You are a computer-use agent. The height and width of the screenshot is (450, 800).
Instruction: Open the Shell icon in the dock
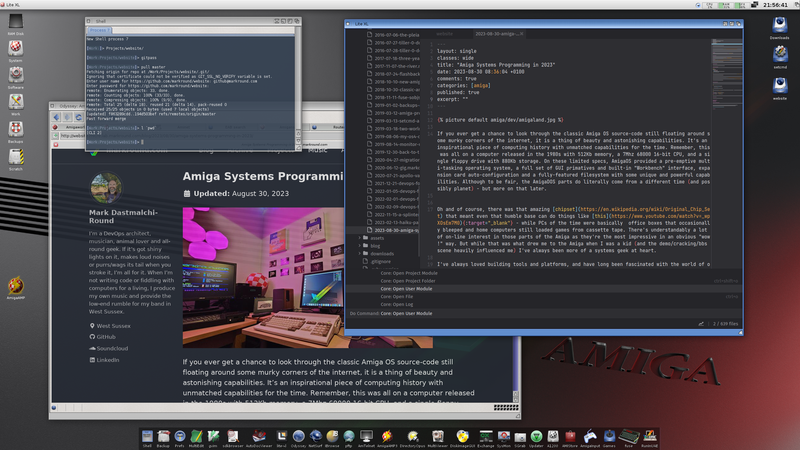pos(147,435)
